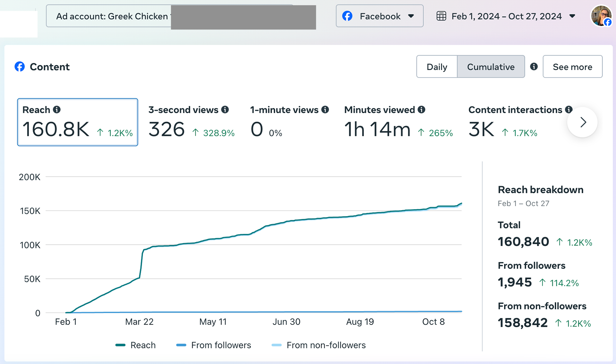
Task: Click the Minutes viewed info icon
Action: (x=421, y=110)
